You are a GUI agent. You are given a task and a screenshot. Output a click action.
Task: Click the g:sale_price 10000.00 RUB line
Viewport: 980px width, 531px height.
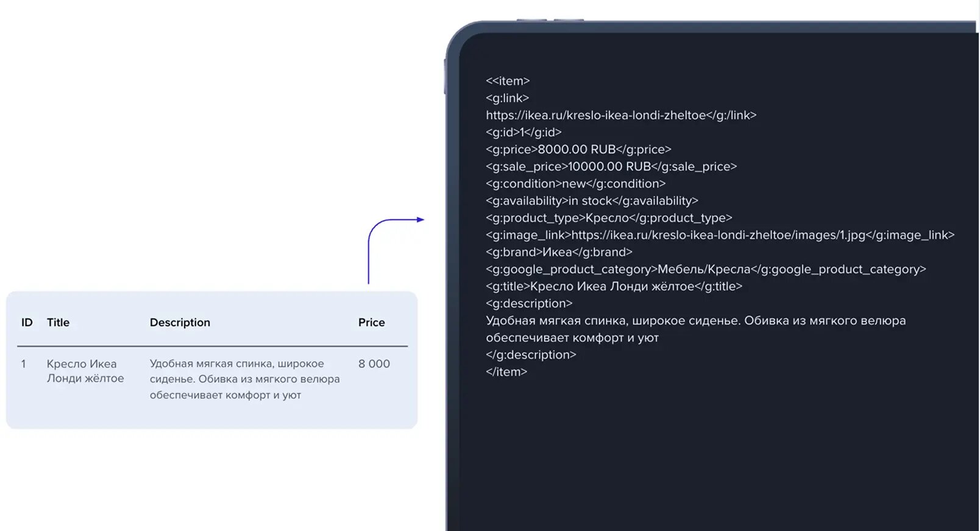[611, 166]
